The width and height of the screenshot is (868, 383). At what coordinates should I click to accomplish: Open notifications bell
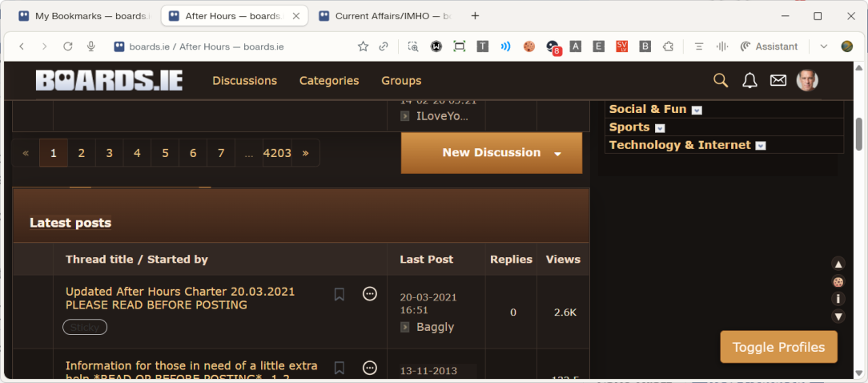[749, 80]
